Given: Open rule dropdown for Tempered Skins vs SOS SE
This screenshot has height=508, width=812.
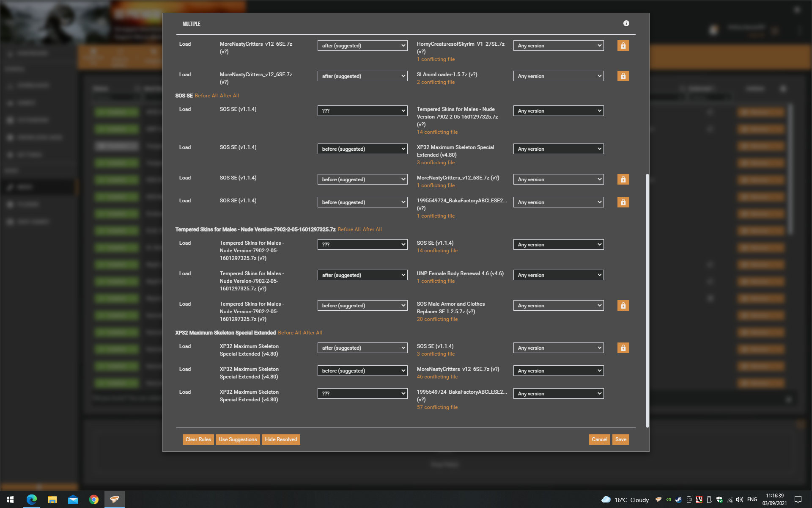Looking at the screenshot, I should (362, 245).
